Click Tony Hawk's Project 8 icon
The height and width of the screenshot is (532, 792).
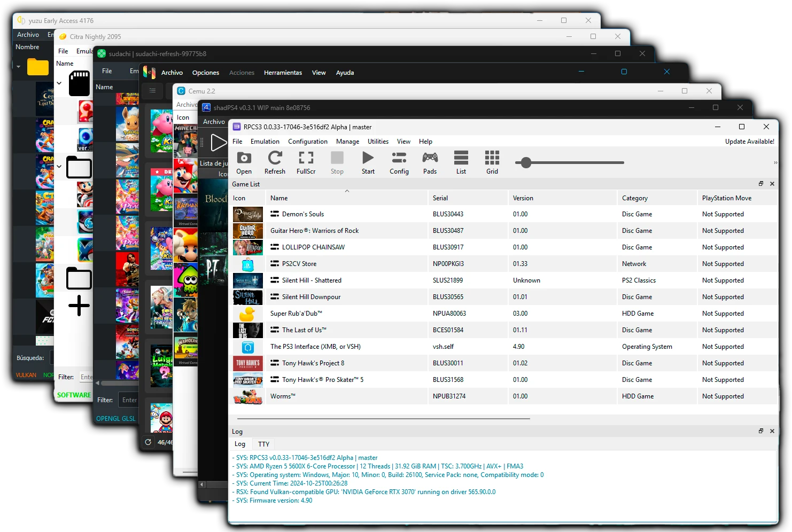248,363
